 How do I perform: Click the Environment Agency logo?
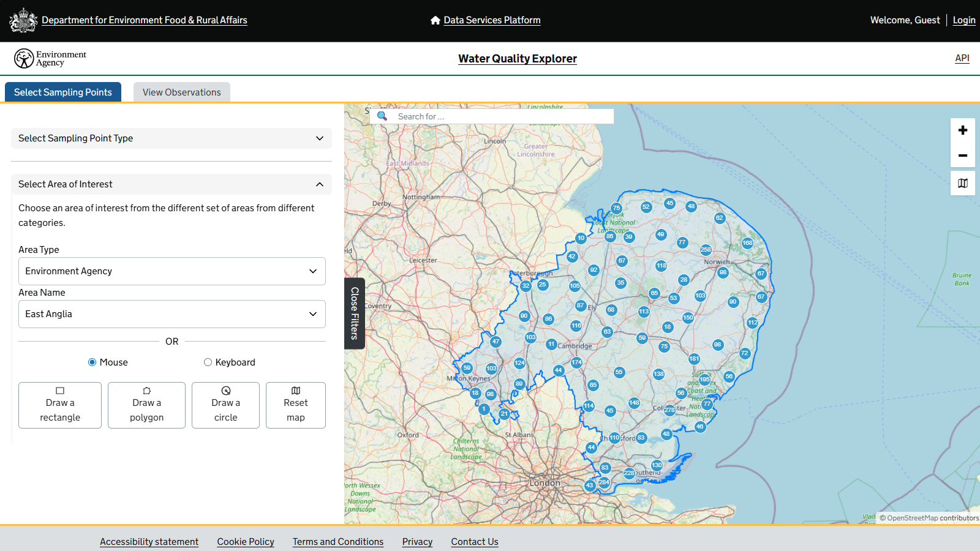click(x=50, y=59)
